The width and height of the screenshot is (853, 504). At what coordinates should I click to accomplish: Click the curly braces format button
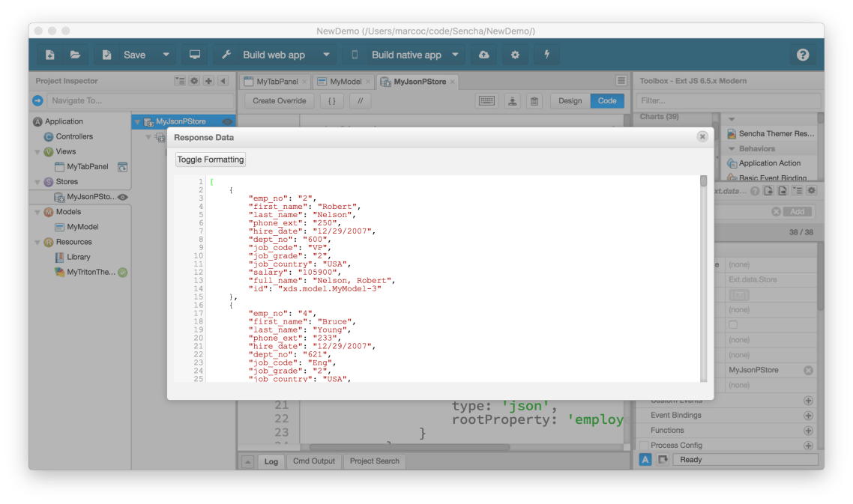point(332,100)
